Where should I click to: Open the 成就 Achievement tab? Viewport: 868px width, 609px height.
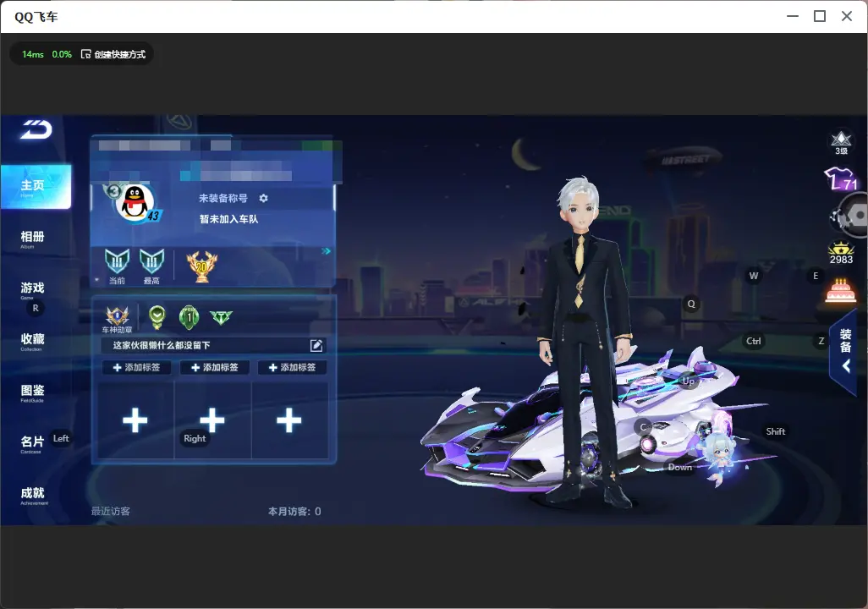[x=33, y=495]
